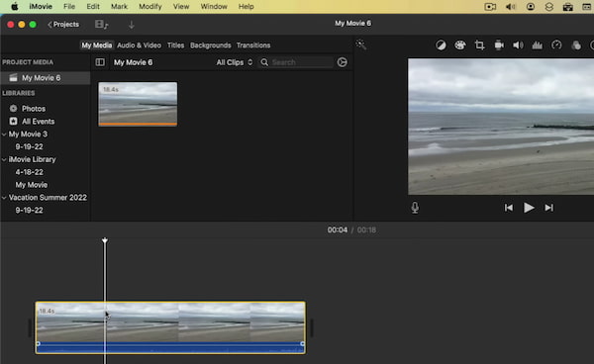Image resolution: width=594 pixels, height=364 pixels.
Task: Collapse the Vacation Summer 2022 library
Action: pos(4,198)
